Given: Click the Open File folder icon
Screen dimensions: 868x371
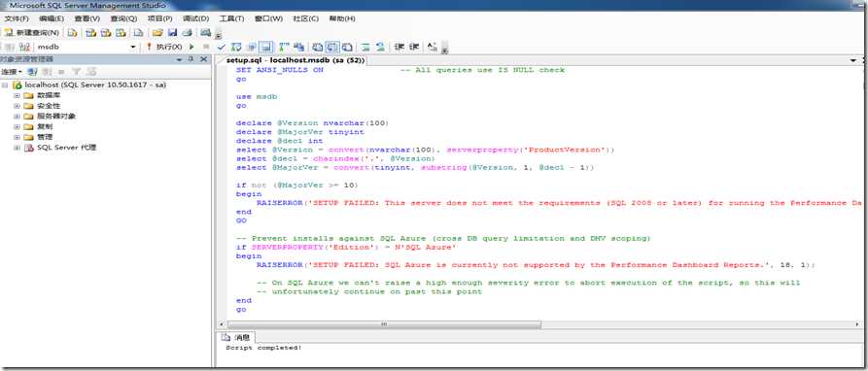Looking at the screenshot, I should click(x=157, y=33).
